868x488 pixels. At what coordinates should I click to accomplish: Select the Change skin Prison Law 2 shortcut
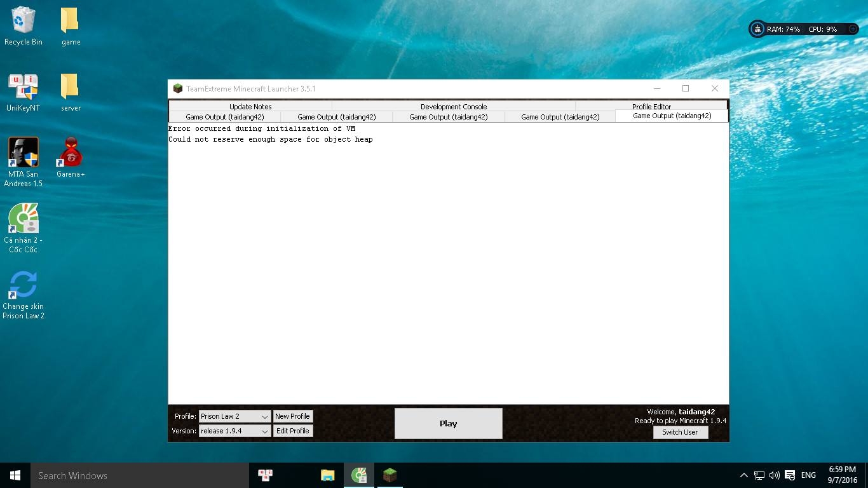click(24, 295)
